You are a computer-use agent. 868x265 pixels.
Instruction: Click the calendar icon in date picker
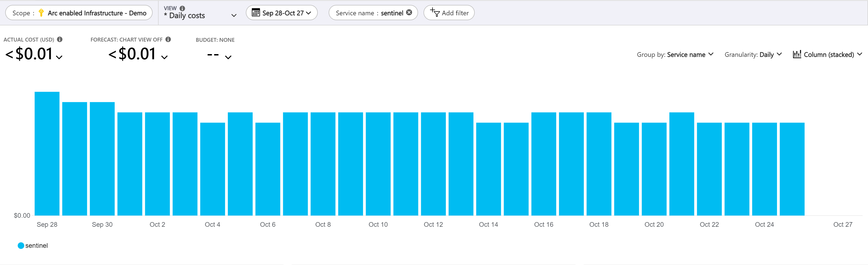256,13
